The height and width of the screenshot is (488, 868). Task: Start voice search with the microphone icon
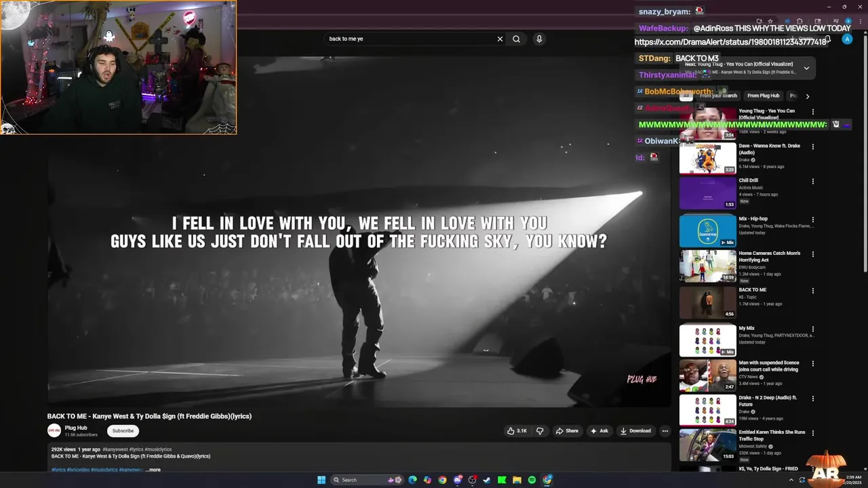coord(539,39)
